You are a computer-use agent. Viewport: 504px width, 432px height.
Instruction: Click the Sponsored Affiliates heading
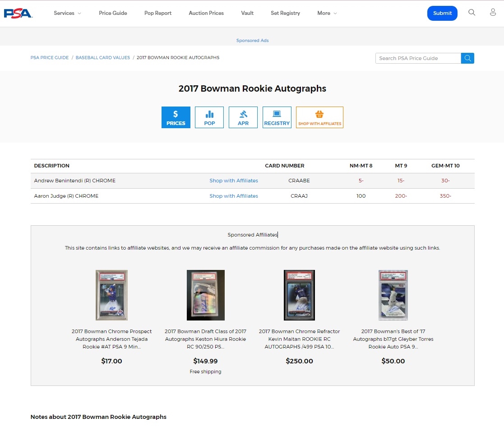[x=252, y=235]
